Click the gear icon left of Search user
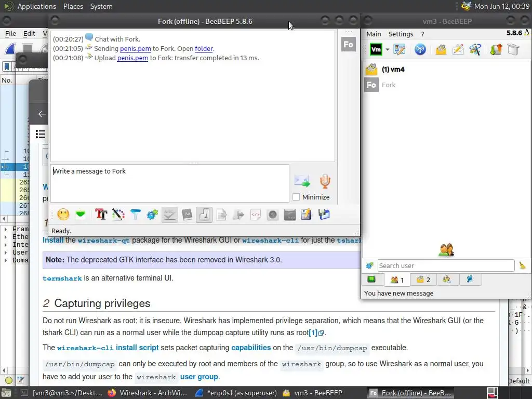Image resolution: width=532 pixels, height=399 pixels. pyautogui.click(x=369, y=265)
